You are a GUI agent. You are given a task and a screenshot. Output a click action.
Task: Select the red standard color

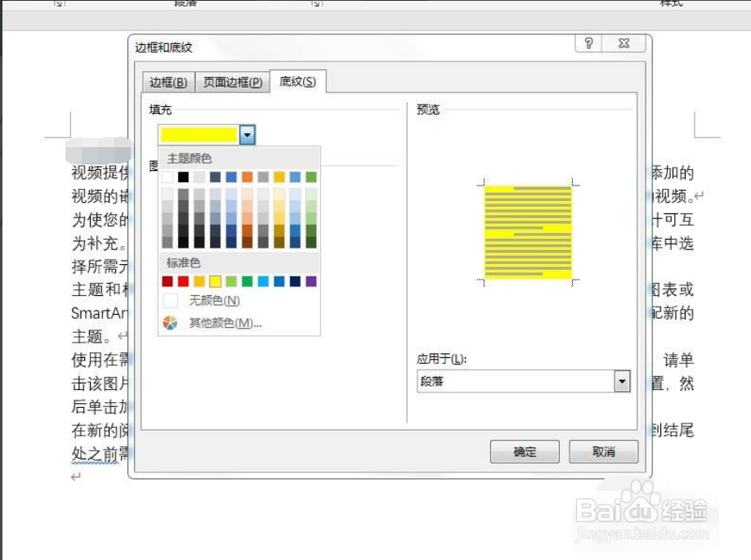coord(181,279)
